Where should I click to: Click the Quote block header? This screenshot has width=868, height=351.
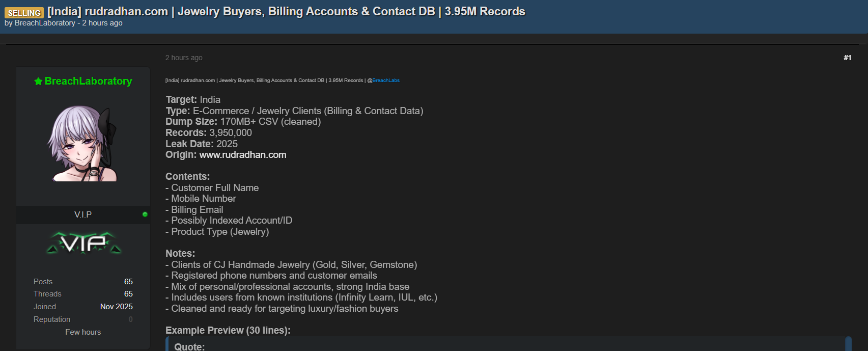pyautogui.click(x=189, y=346)
